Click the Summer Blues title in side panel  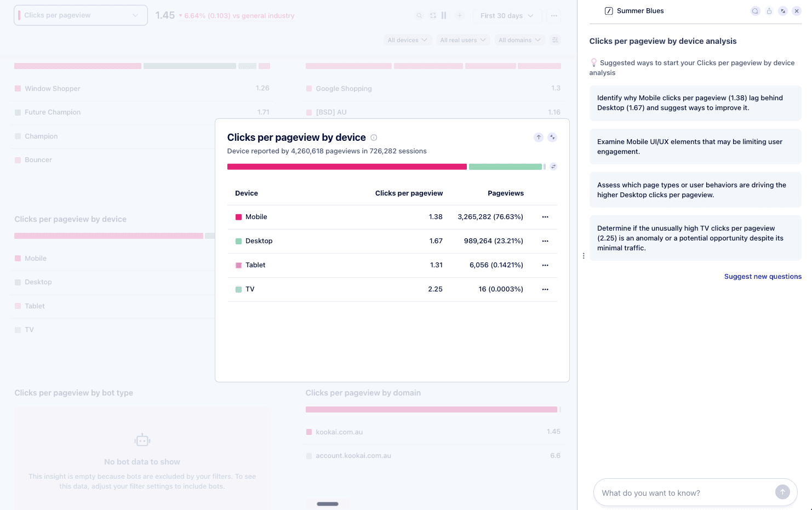(640, 11)
